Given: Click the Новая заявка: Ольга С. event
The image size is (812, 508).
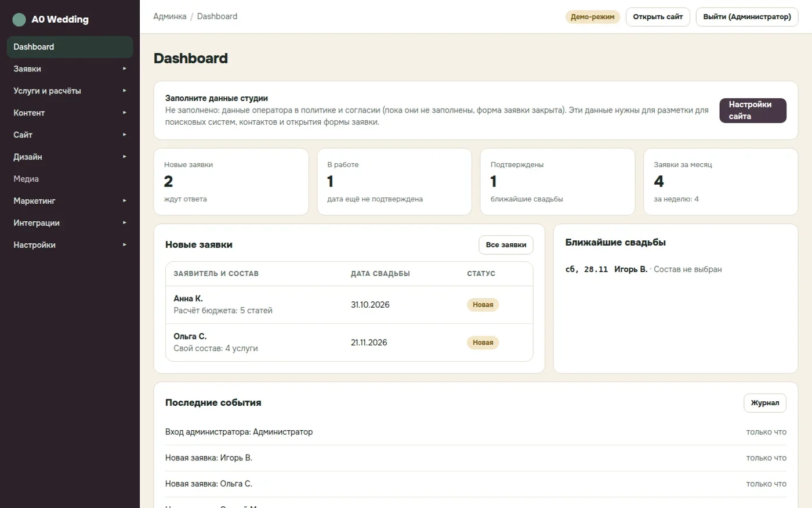Looking at the screenshot, I should coord(476,484).
